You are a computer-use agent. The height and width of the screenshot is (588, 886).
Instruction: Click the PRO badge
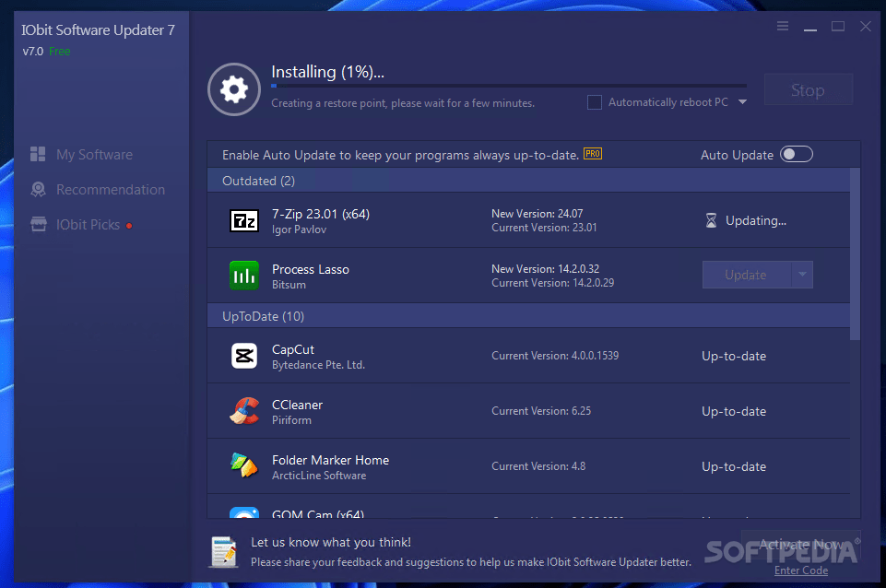pyautogui.click(x=593, y=154)
